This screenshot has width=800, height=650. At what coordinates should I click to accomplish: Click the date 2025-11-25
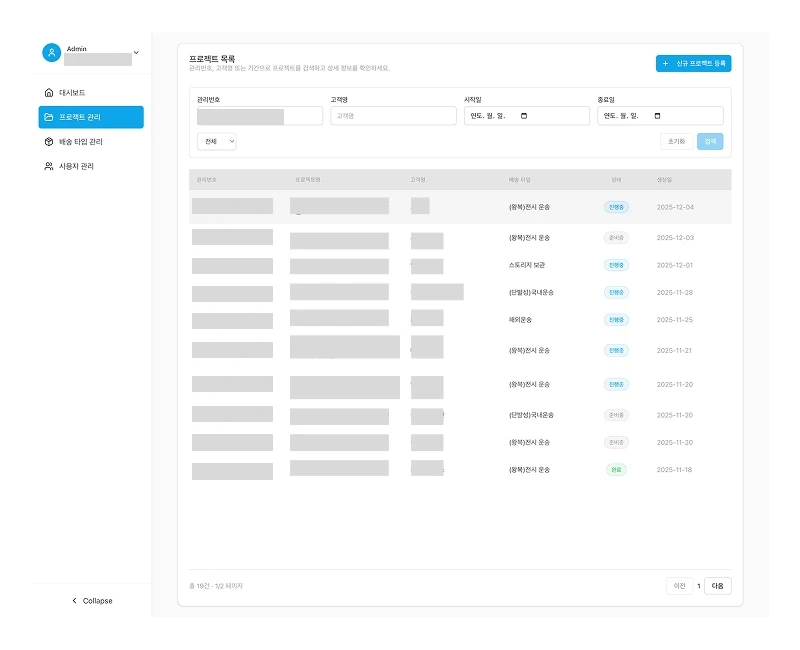coord(674,319)
